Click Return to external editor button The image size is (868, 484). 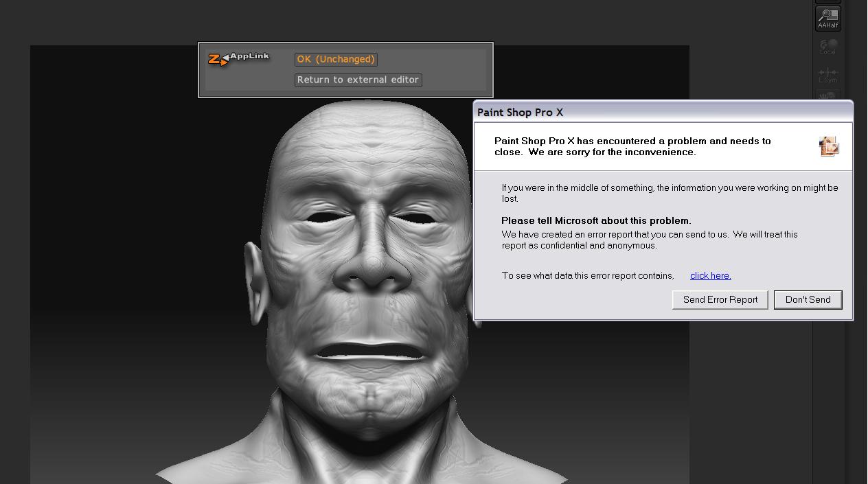pos(358,80)
